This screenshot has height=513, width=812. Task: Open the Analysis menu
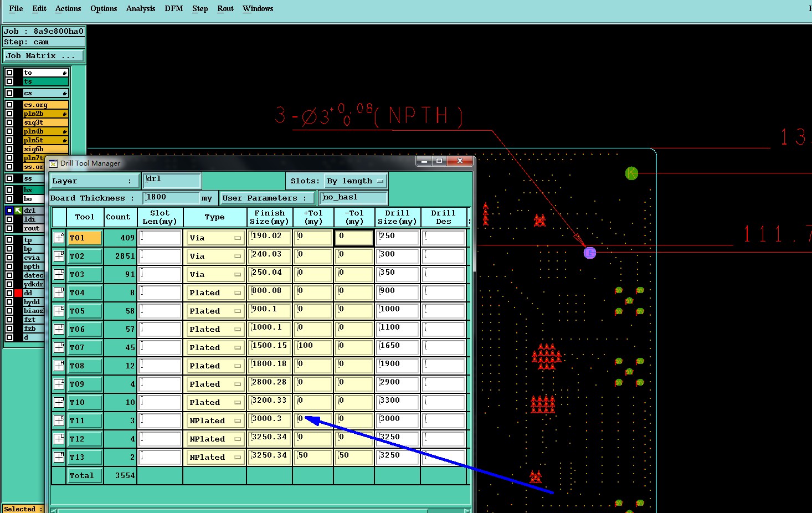tap(141, 8)
